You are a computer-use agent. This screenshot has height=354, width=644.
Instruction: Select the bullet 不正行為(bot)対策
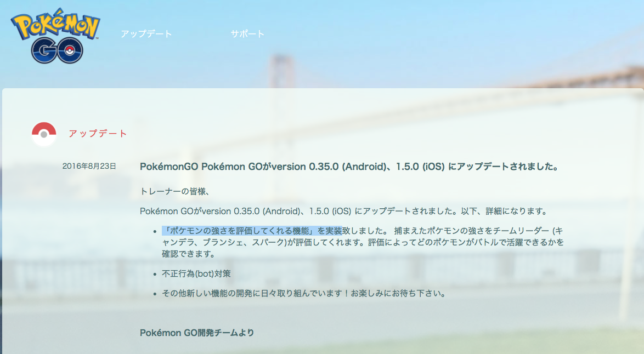pos(196,273)
